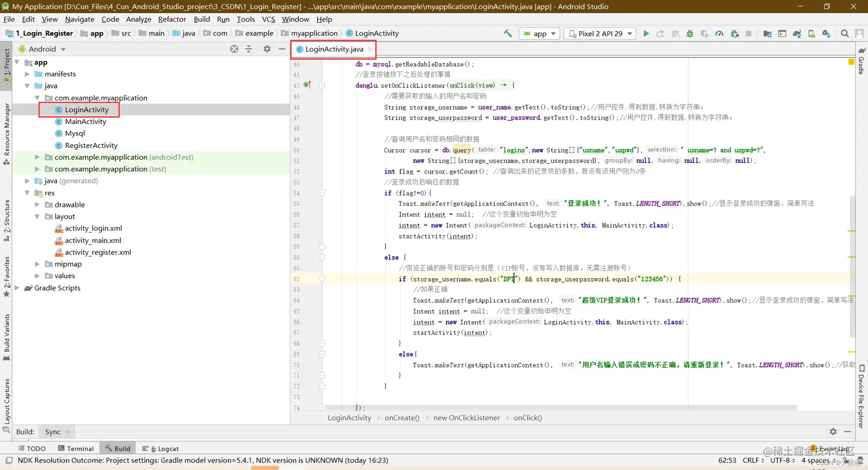This screenshot has width=868, height=470.
Task: Open the SDK Manager icon
Action: click(826, 33)
